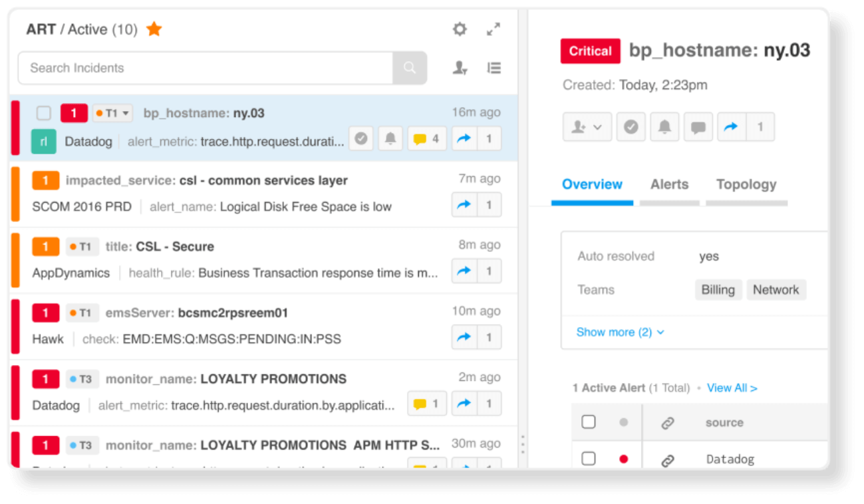Open settings gear in incidents header
This screenshot has height=504, width=864.
(x=460, y=29)
